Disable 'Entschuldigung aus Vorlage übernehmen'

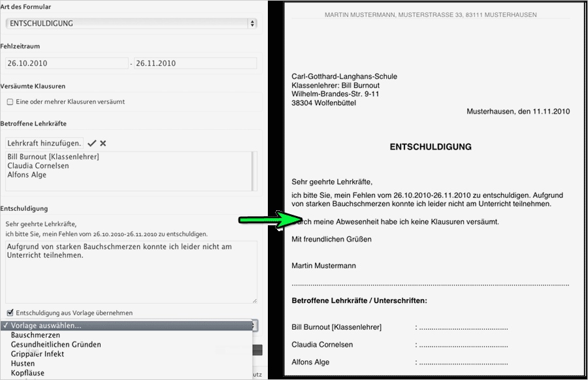point(10,312)
